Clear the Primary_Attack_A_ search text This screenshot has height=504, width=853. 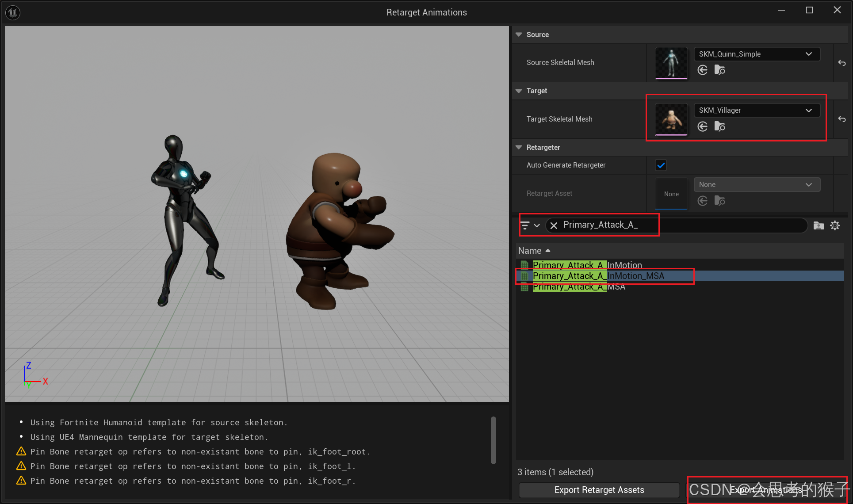554,225
